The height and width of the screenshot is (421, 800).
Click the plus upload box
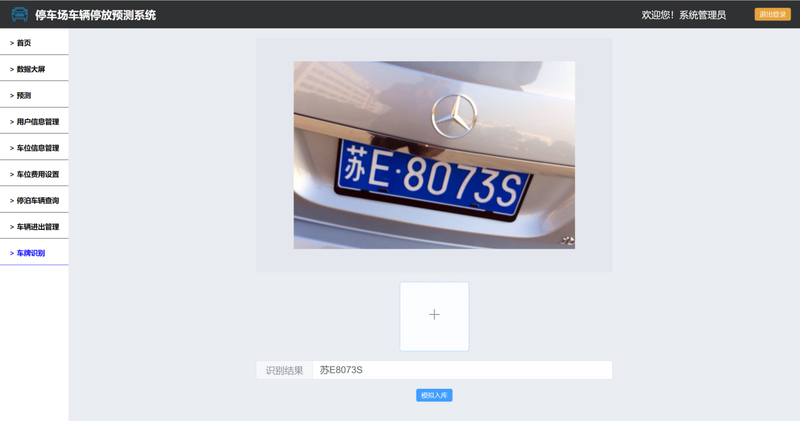coord(434,316)
